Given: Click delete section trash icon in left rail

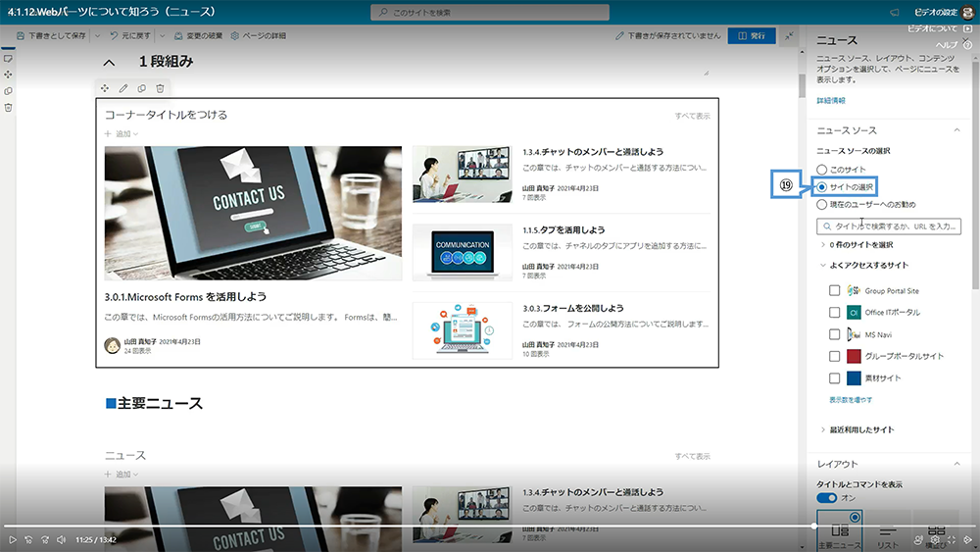Looking at the screenshot, I should click(x=8, y=108).
